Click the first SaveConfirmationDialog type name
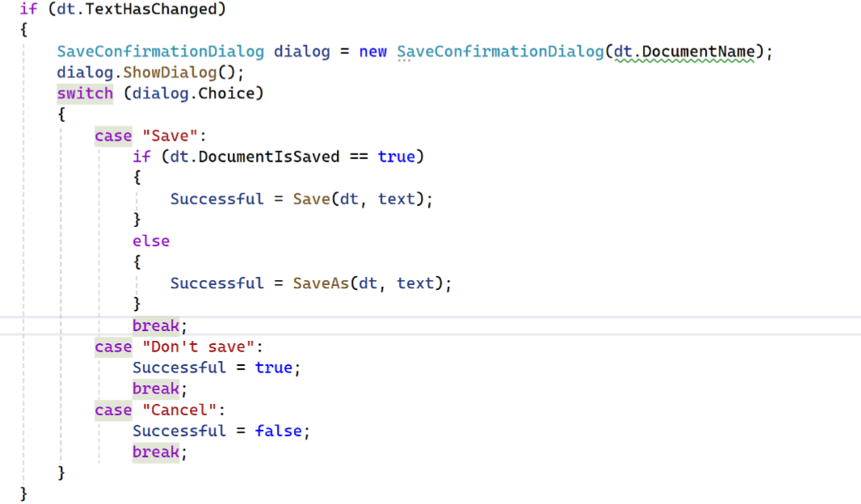 [161, 52]
